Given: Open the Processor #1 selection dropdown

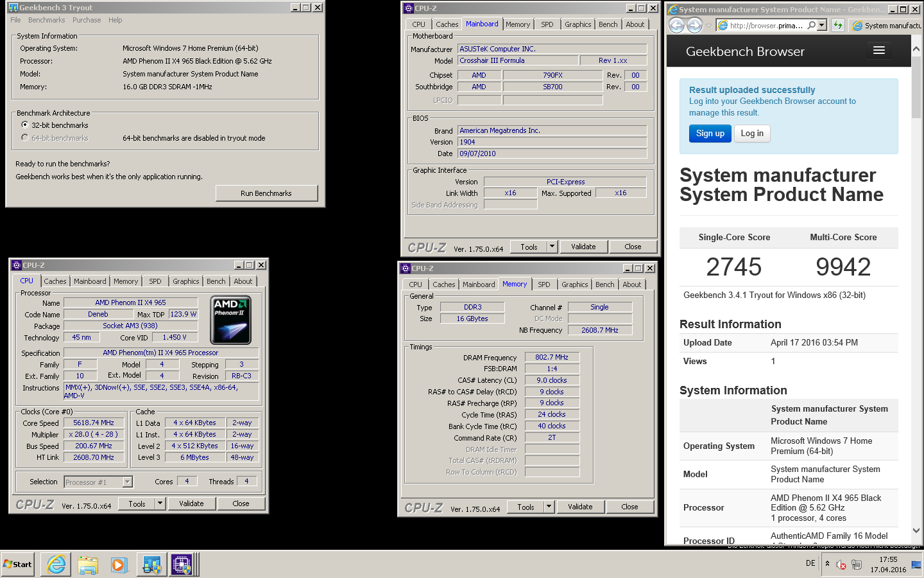Looking at the screenshot, I should pos(127,482).
